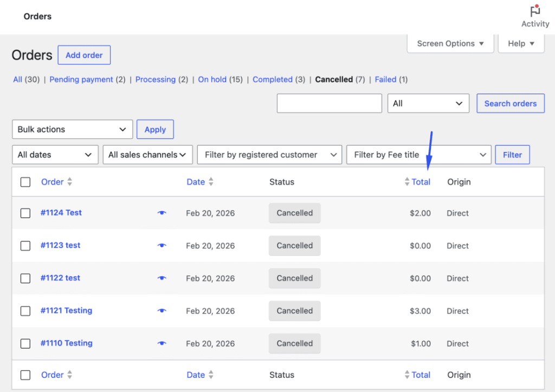Focus the order search text field
The width and height of the screenshot is (555, 392).
click(x=329, y=103)
